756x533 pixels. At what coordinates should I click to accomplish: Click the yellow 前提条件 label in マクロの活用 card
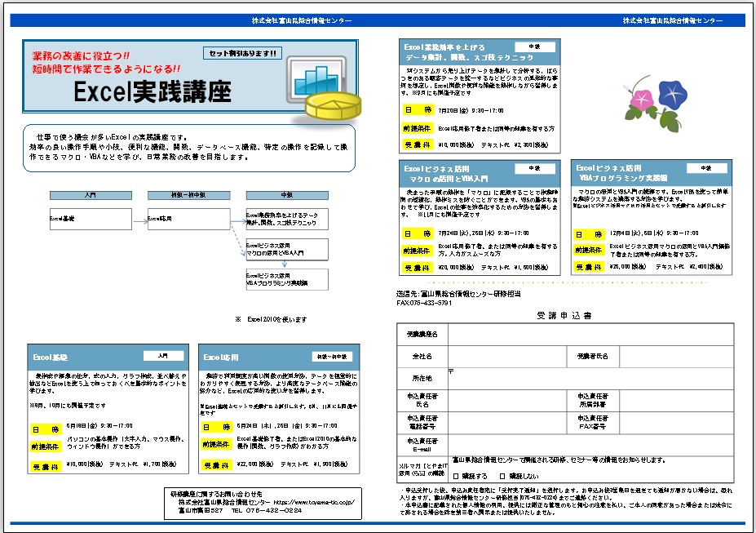click(416, 249)
